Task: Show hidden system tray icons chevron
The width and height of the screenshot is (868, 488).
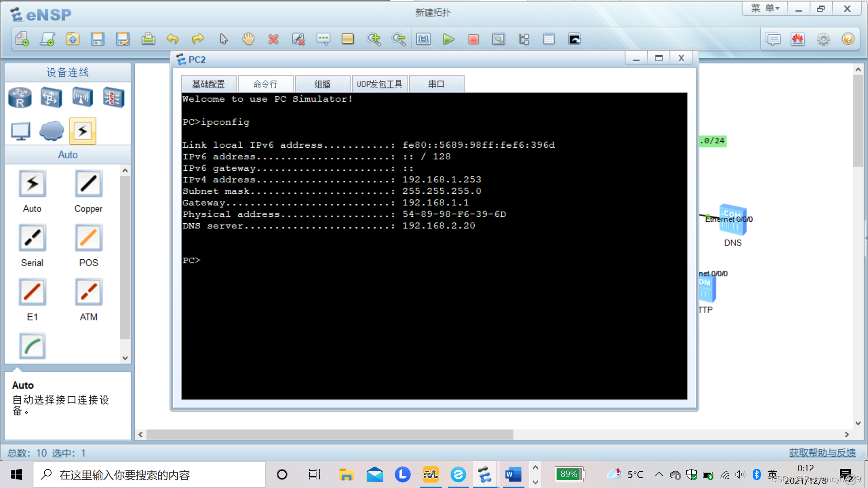Action: click(x=659, y=474)
